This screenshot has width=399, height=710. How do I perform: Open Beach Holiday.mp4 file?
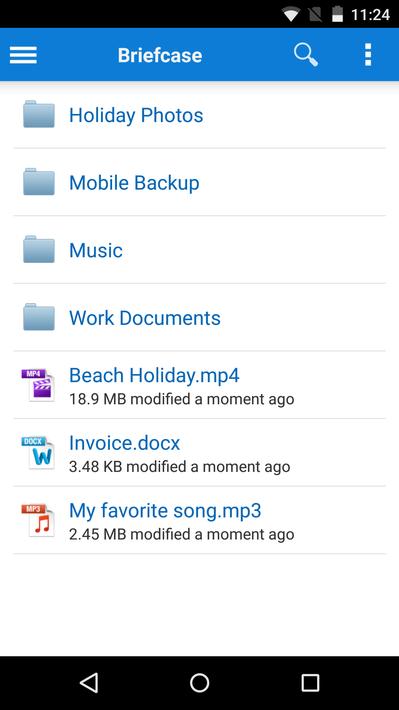point(199,385)
